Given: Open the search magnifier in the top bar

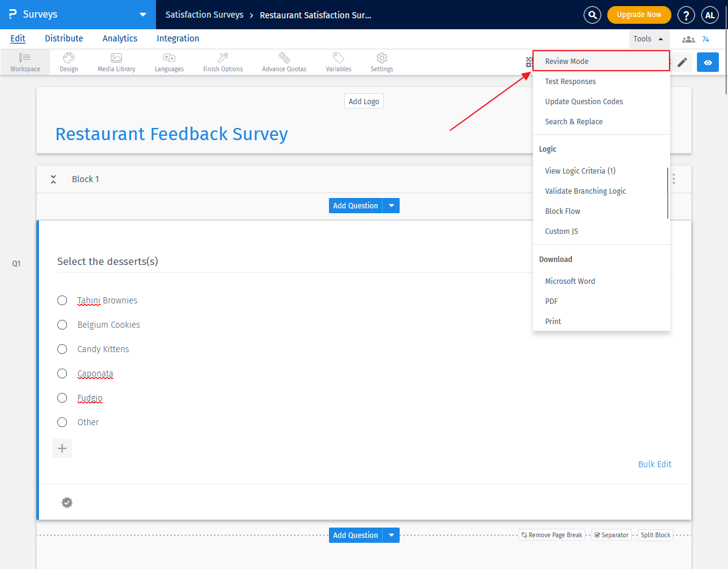Looking at the screenshot, I should (x=592, y=15).
